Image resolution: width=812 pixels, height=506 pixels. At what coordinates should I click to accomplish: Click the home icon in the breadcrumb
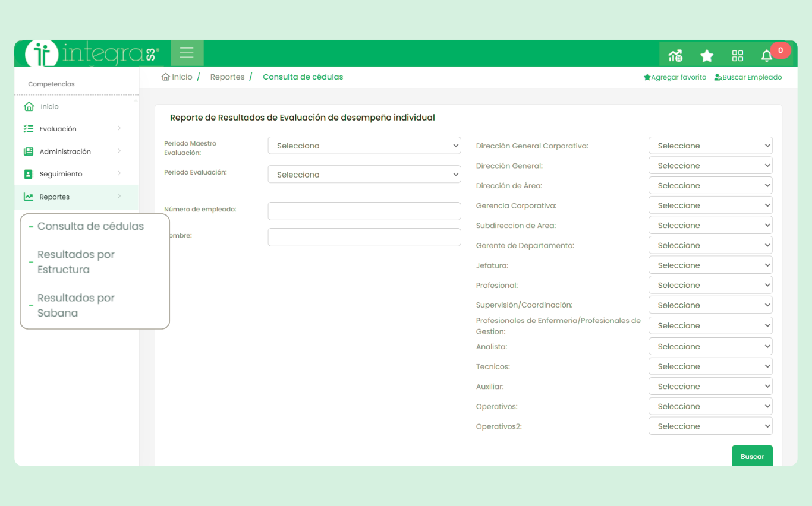tap(166, 77)
